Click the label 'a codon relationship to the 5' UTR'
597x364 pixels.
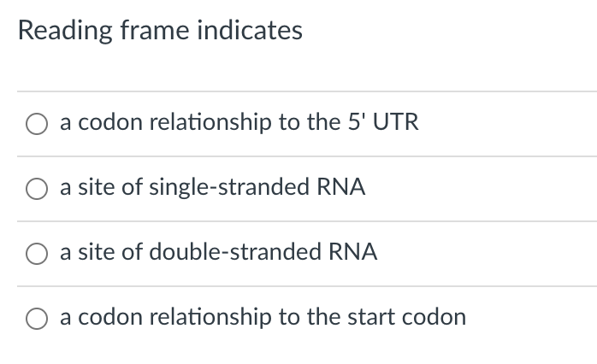pyautogui.click(x=239, y=122)
